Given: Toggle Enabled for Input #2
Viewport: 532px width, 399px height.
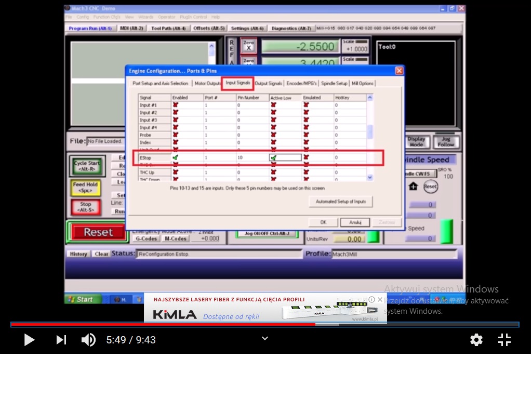Looking at the screenshot, I should pyautogui.click(x=176, y=112).
